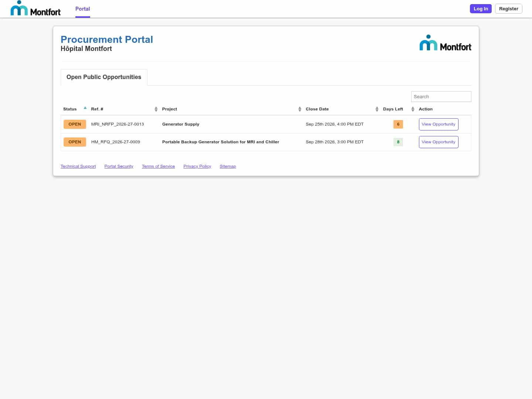Open the Privacy Policy link
This screenshot has width=532, height=399.
pos(197,166)
